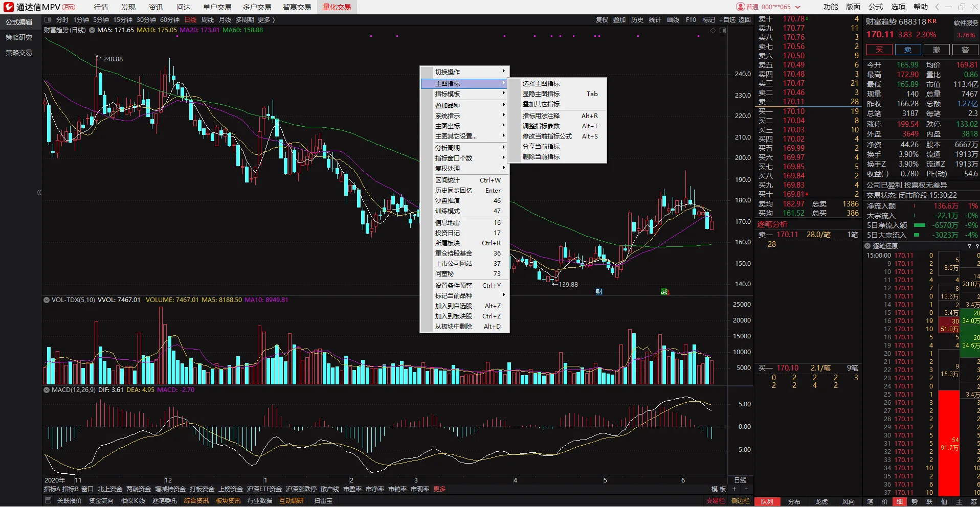Image resolution: width=980 pixels, height=507 pixels.
Task: Toggle the 交易栏 trading bar button
Action: pyautogui.click(x=716, y=501)
